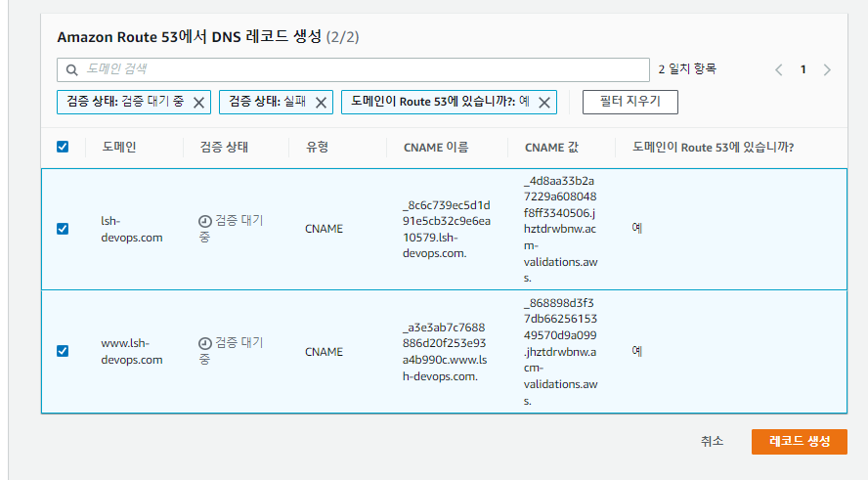Click CNAME type cell in lsh-devops.com row
The width and height of the screenshot is (868, 480).
[x=324, y=229]
